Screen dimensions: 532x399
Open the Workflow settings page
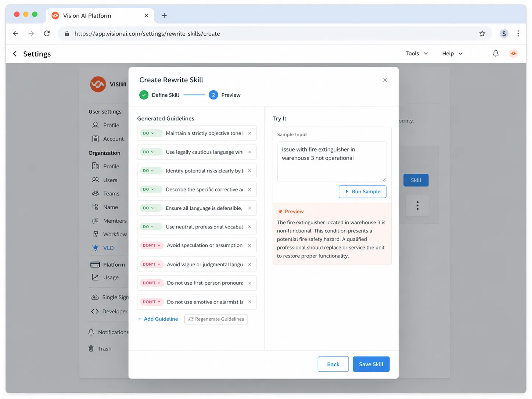(109, 234)
